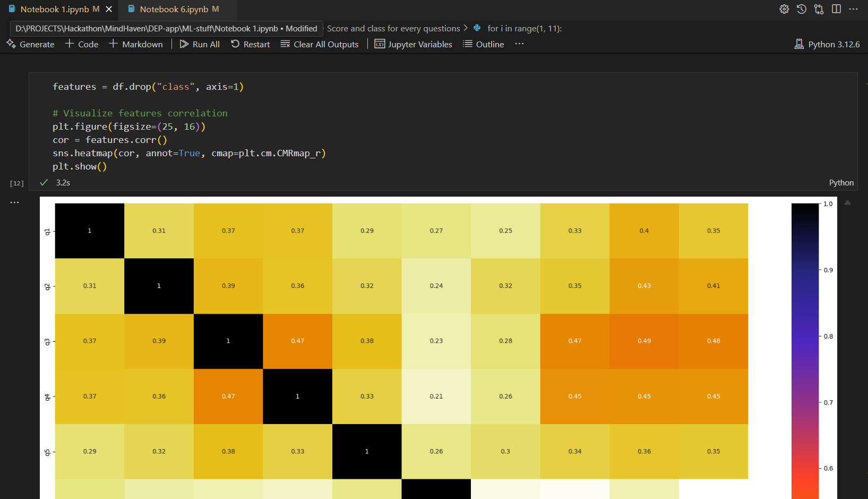Screen dimensions: 868x499
Task: Click the 'sns.heatmap' code line
Action: coord(189,153)
